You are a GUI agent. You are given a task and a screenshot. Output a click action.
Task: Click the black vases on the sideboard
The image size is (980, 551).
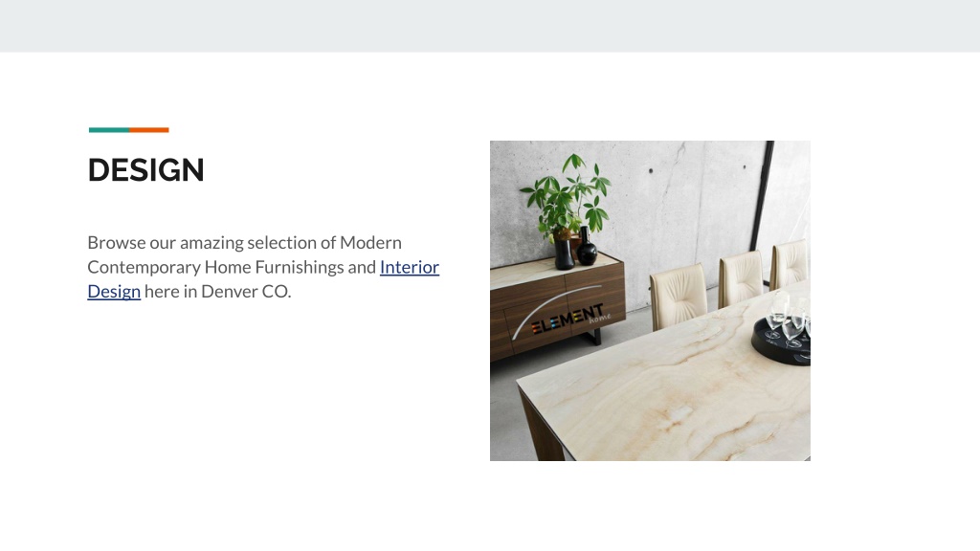pos(575,250)
